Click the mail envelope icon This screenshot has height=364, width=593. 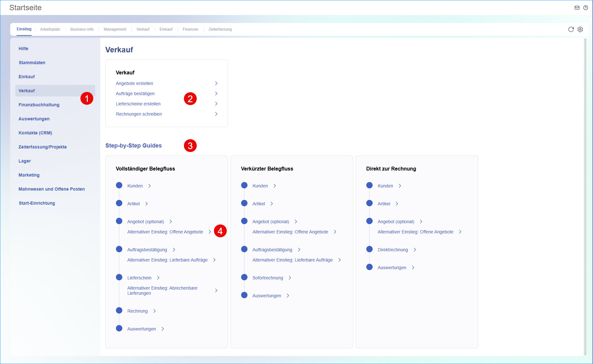coord(577,8)
